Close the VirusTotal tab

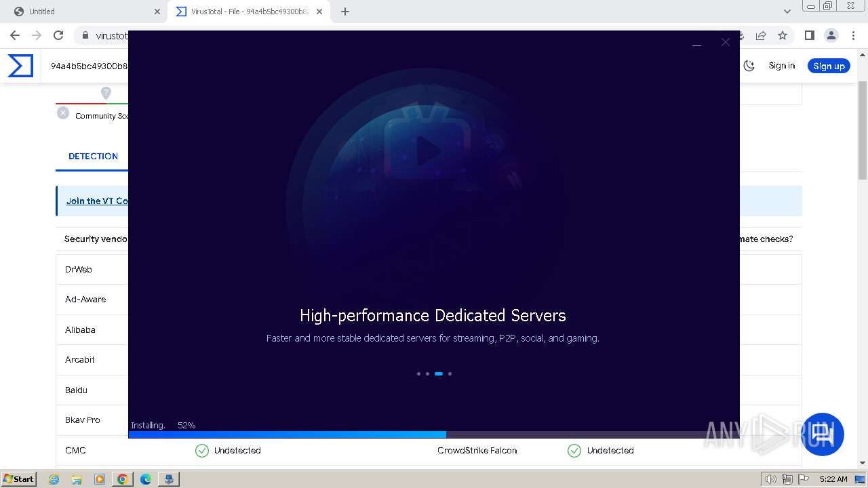tap(320, 12)
